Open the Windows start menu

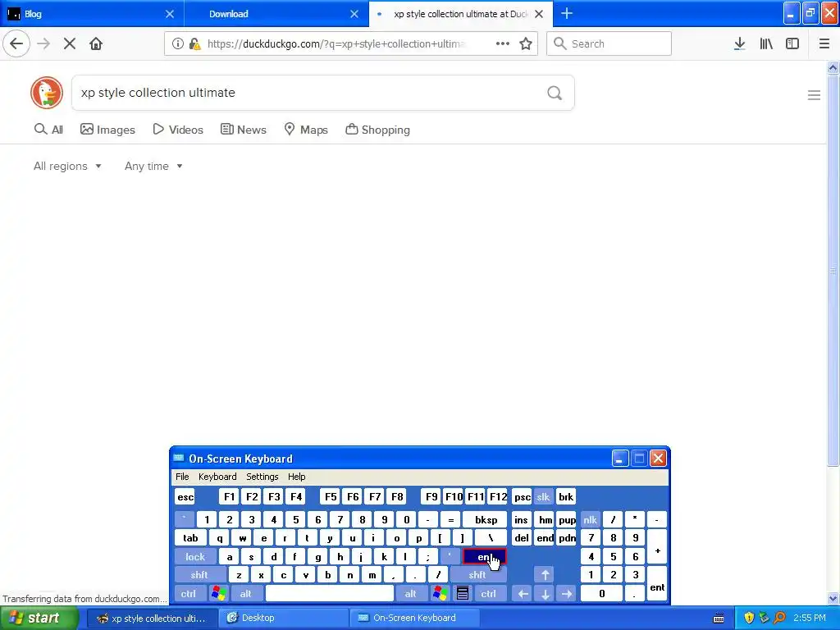point(39,619)
